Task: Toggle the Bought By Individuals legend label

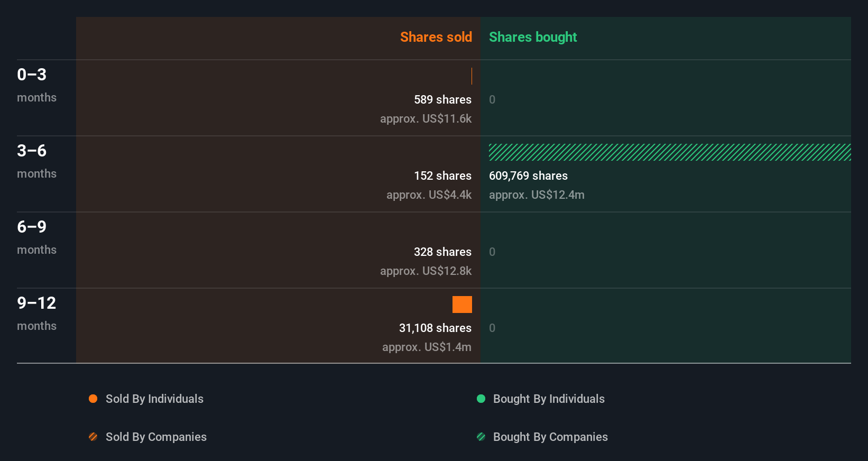Action: 549,399
